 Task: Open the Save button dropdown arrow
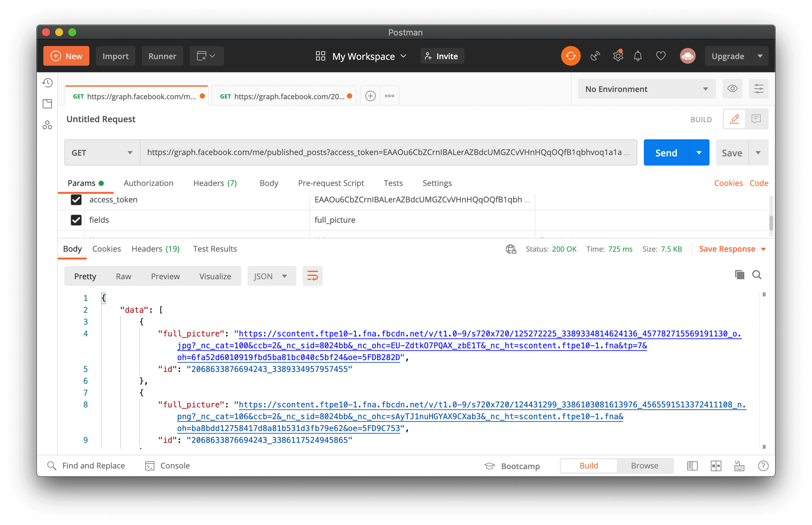pyautogui.click(x=758, y=153)
